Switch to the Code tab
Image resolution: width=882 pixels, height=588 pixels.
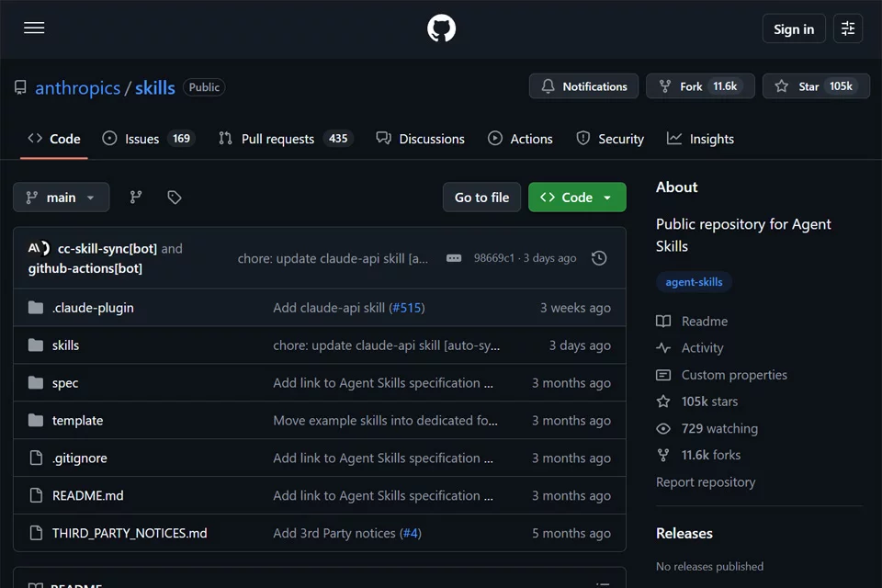click(x=54, y=139)
